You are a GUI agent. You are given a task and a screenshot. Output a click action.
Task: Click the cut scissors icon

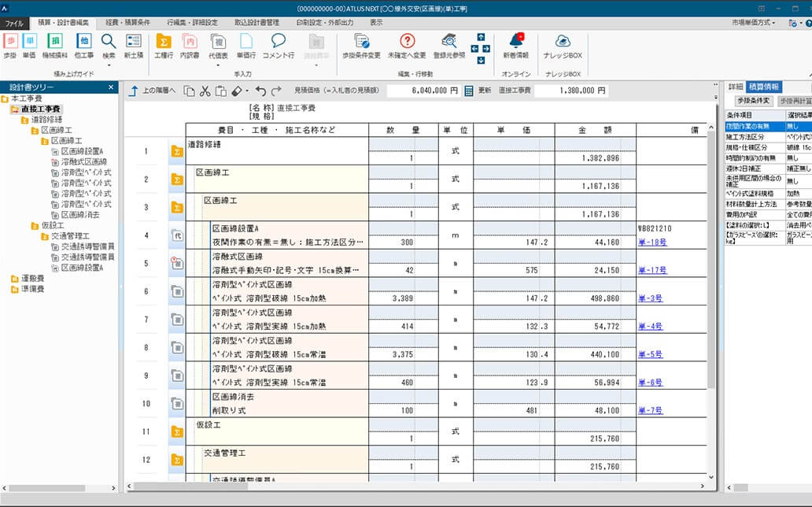coord(205,91)
